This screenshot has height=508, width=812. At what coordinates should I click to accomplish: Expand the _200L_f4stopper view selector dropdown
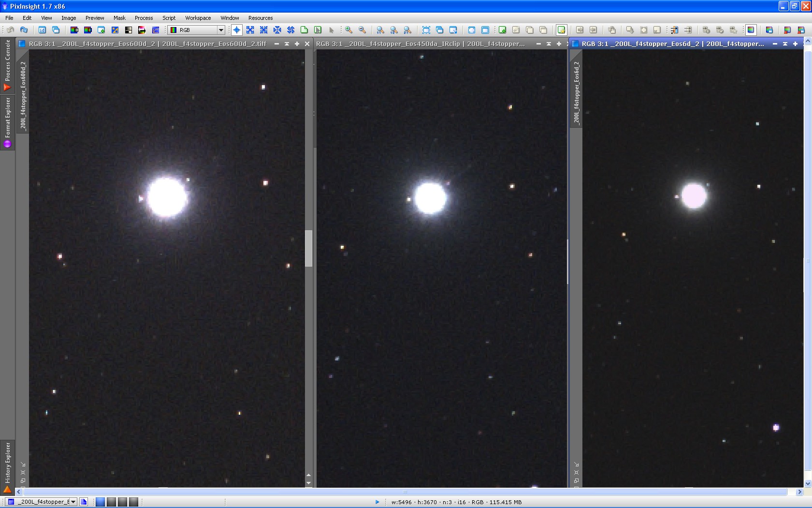[73, 502]
